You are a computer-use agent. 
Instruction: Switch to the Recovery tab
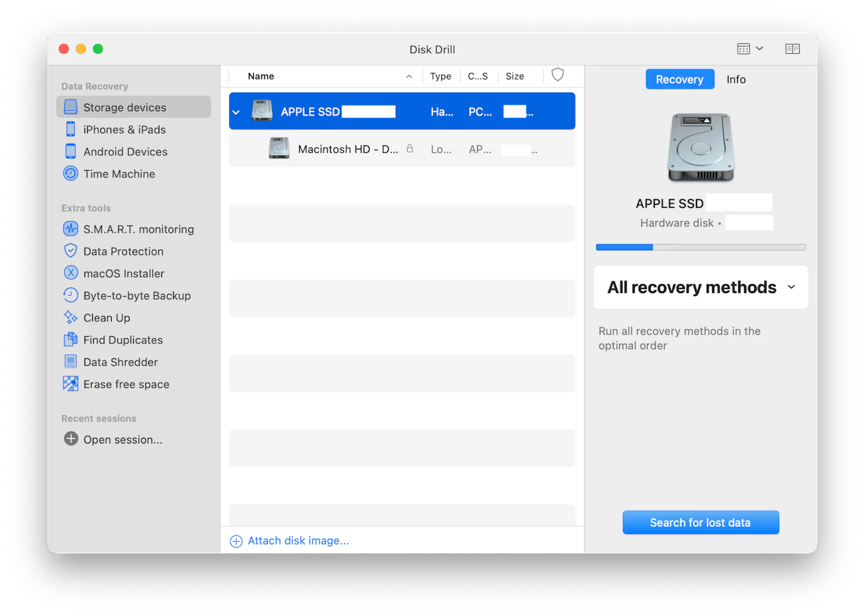(x=680, y=79)
